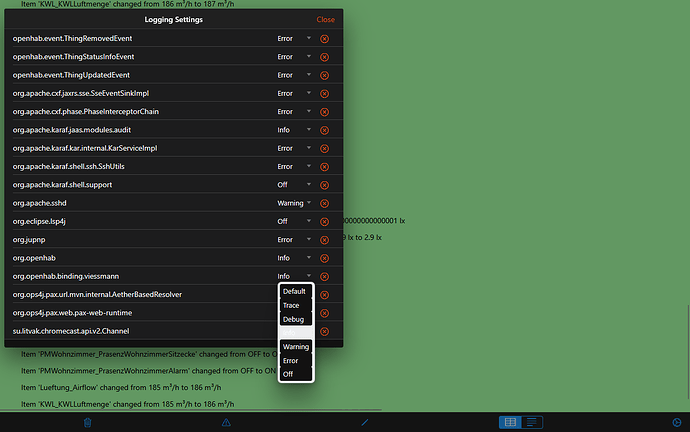Change level for PhaseInterceptorChain
This screenshot has height=432, width=690.
294,112
